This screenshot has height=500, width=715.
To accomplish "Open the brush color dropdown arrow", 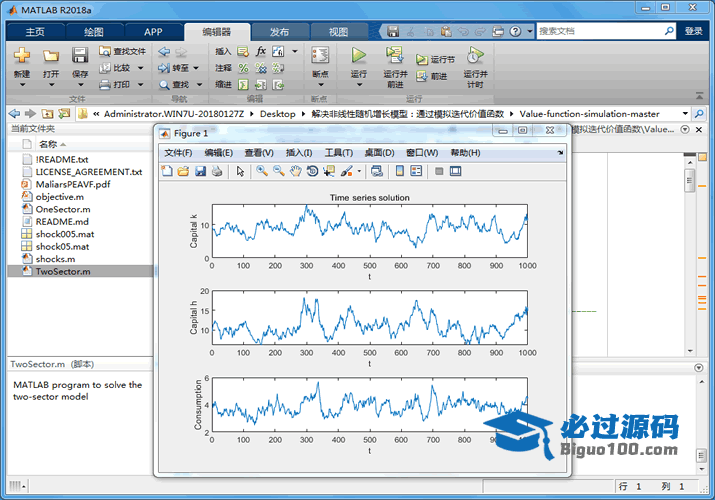I will click(359, 172).
